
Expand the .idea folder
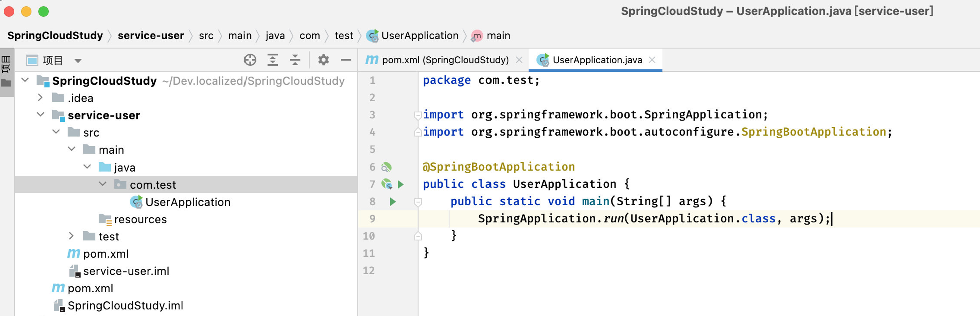[x=41, y=98]
